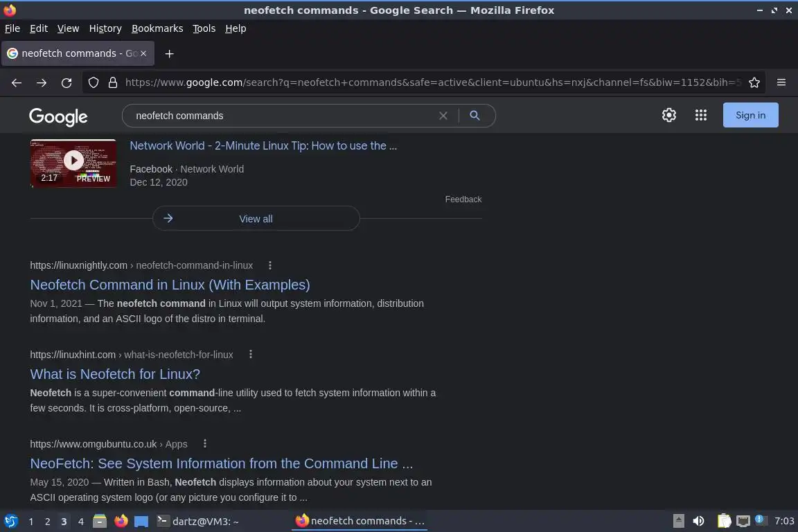This screenshot has width=798, height=532.
Task: Open the Firefox hamburger application menu
Action: 781,82
